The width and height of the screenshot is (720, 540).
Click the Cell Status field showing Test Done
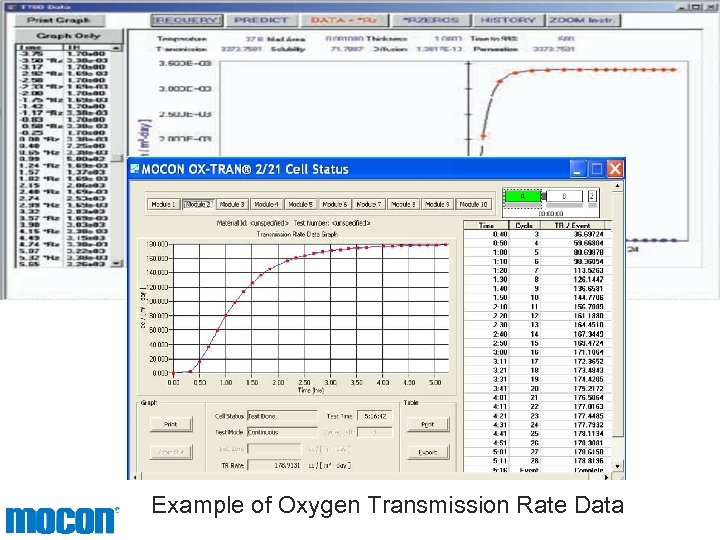point(282,416)
